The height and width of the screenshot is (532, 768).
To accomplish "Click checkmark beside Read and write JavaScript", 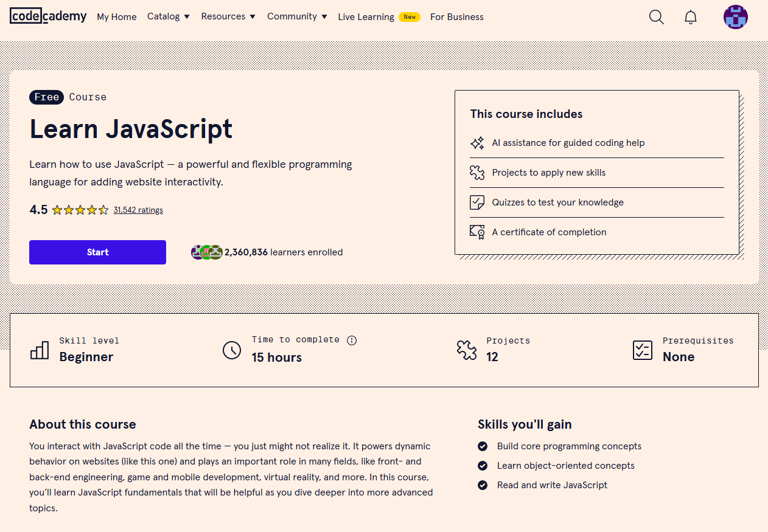I will (483, 485).
